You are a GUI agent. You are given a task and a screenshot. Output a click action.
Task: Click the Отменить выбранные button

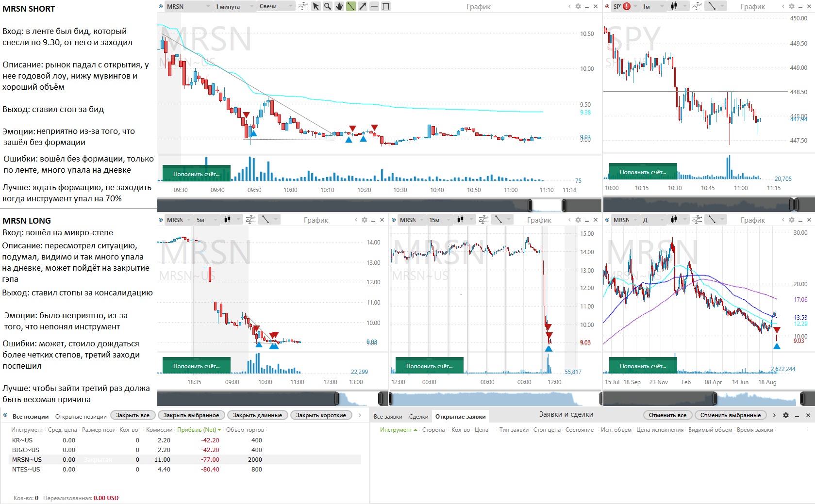click(730, 415)
